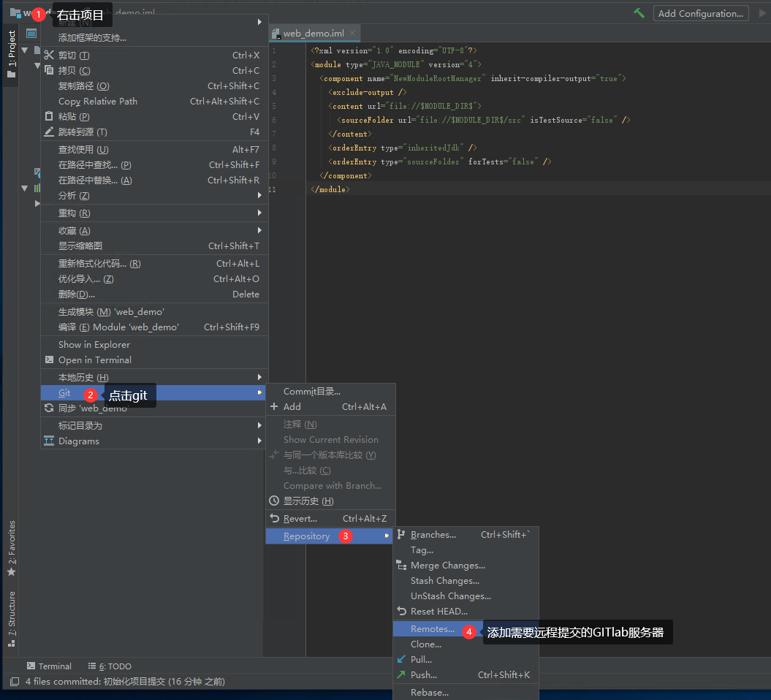Click the plus icon beside Add

tap(274, 406)
